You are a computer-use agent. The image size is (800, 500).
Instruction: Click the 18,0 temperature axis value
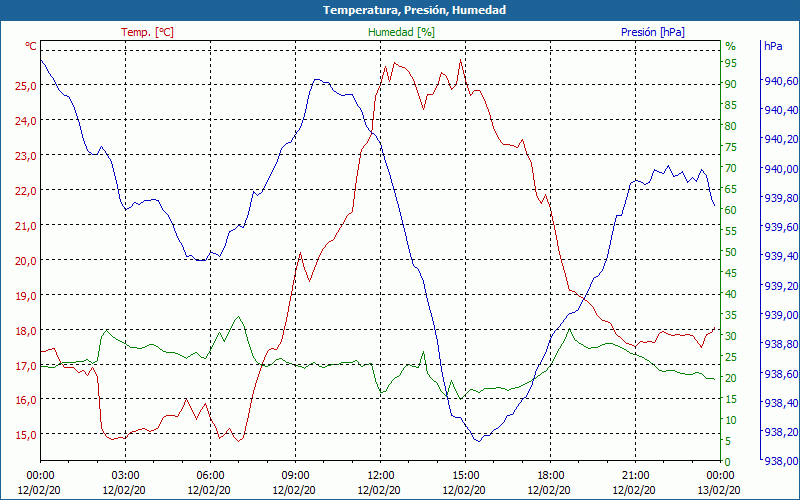click(x=26, y=331)
